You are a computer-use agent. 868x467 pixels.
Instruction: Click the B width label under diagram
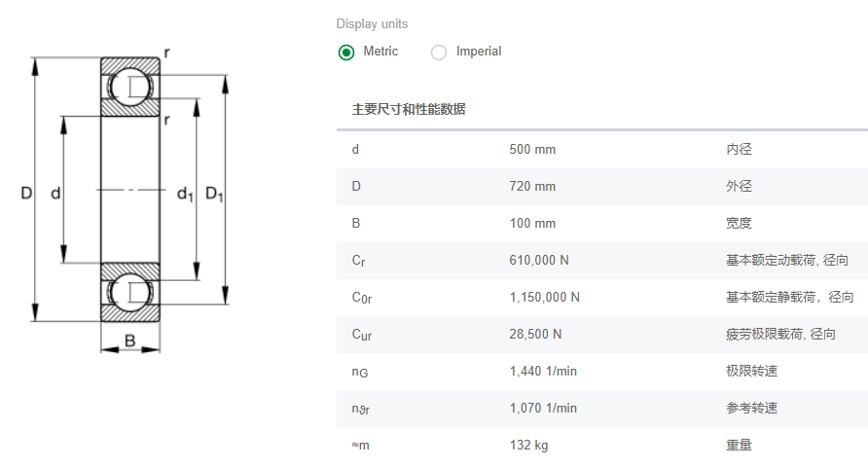point(129,341)
